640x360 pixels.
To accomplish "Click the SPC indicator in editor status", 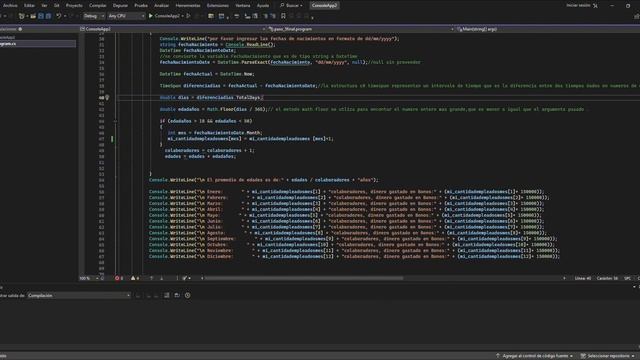I will pyautogui.click(x=627, y=278).
